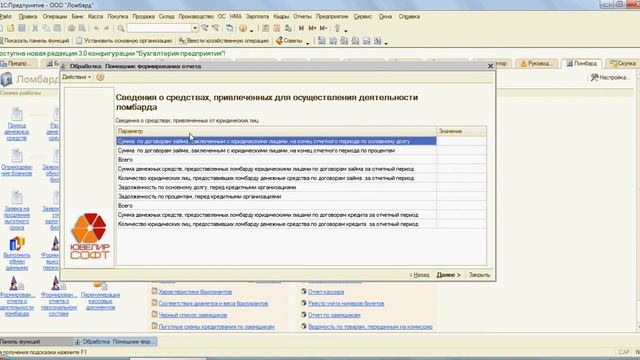Click the Copy toolbar icon
Viewport: 640px width, 360px height.
[46, 28]
